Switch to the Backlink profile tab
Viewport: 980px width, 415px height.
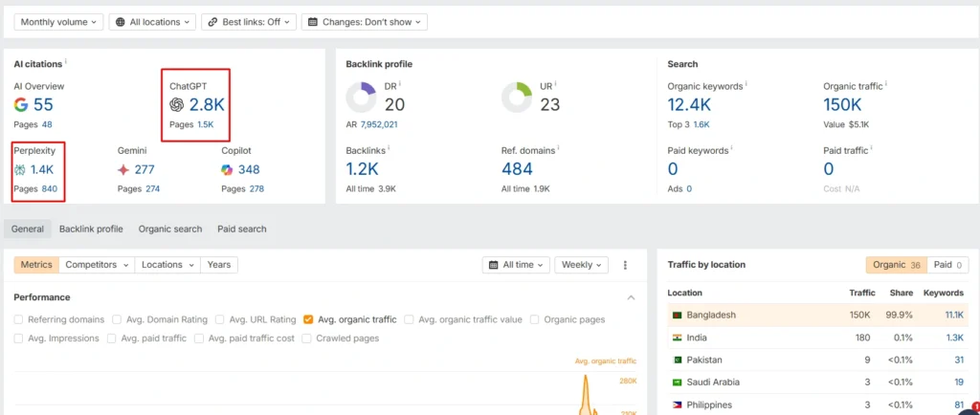91,229
